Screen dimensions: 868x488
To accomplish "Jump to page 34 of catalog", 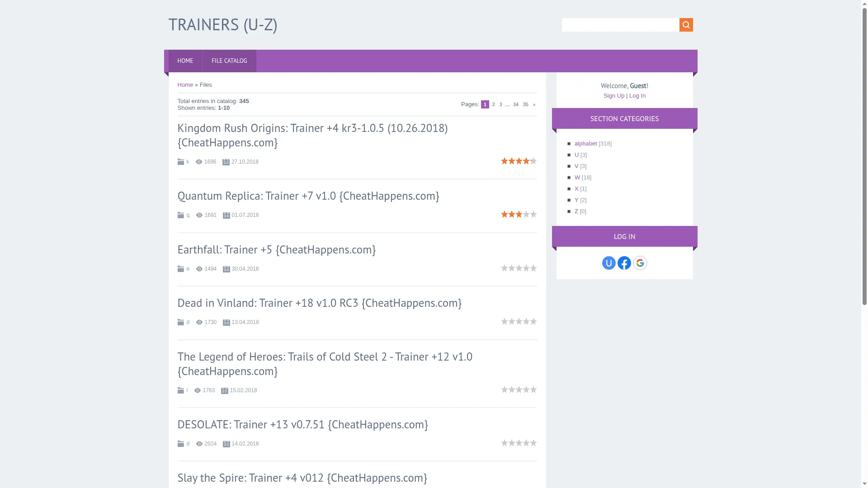I will coord(516,104).
